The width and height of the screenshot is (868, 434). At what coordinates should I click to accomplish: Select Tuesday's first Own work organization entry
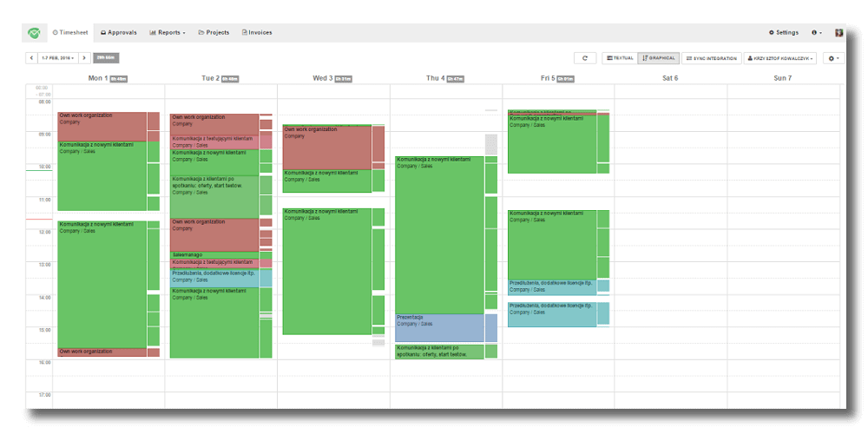point(214,124)
